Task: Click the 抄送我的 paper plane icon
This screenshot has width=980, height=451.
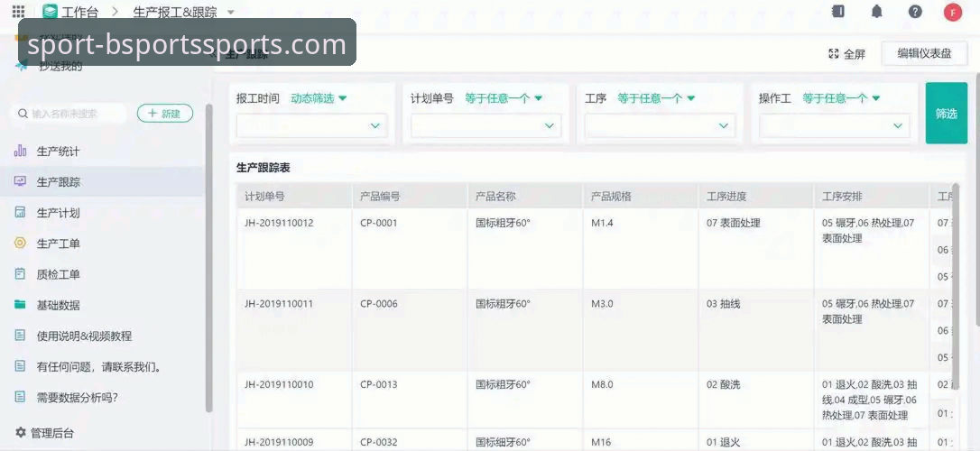Action: [x=22, y=65]
